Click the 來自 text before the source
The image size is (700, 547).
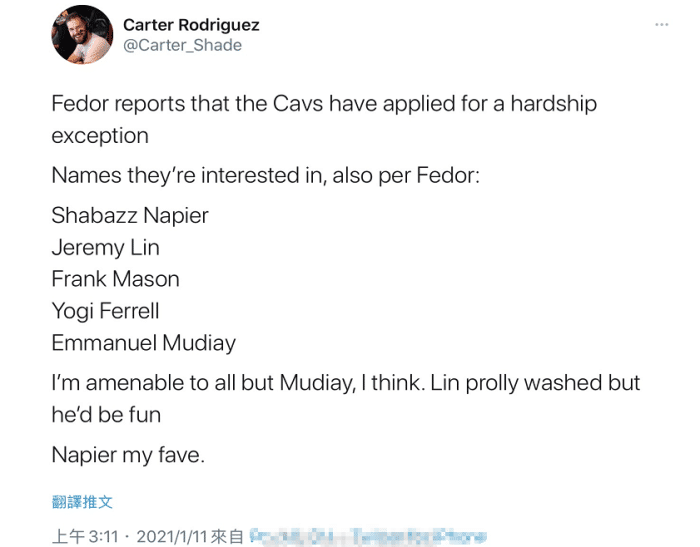pos(229,536)
